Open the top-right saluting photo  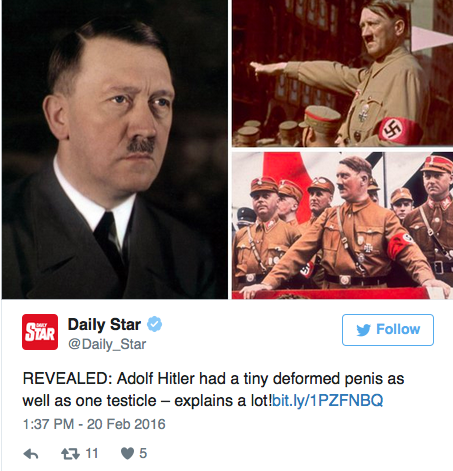(342, 73)
